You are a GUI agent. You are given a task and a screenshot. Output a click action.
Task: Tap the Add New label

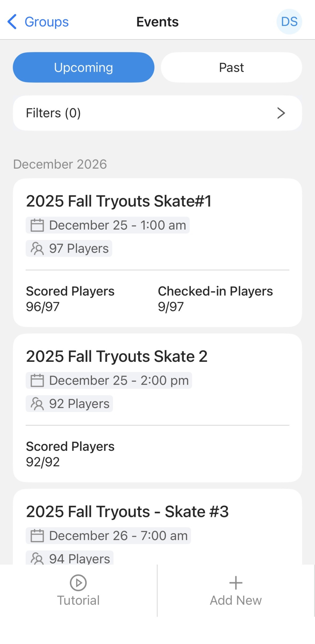coord(236,600)
